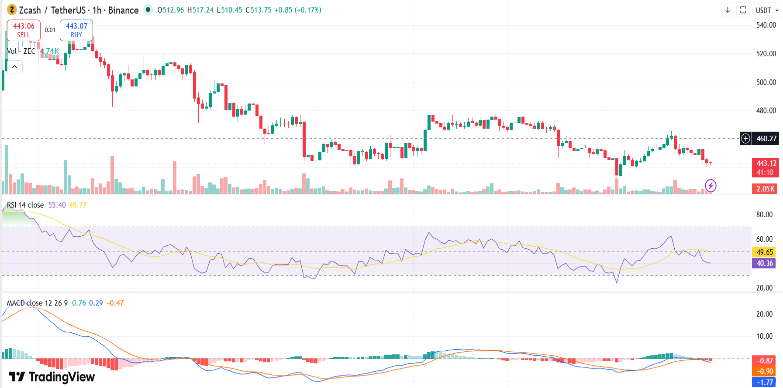Click the orange -0.90 MACD axis label

[764, 371]
